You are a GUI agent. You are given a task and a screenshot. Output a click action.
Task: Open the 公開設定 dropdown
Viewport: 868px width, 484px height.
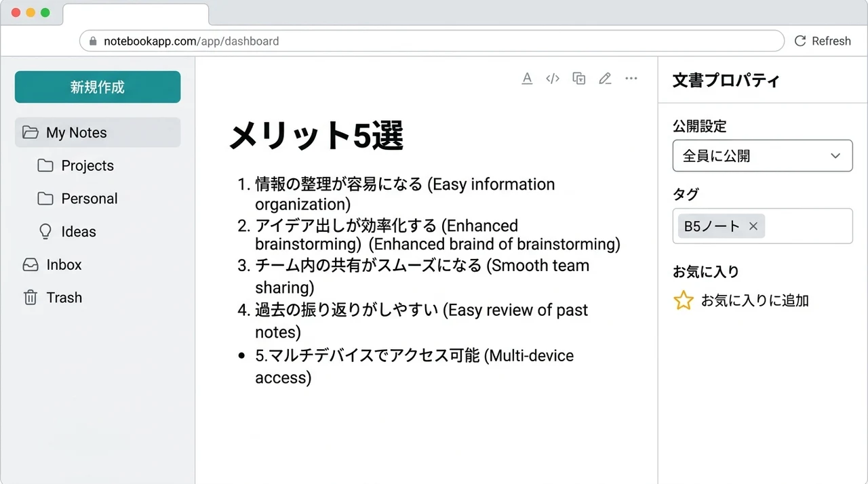(762, 156)
